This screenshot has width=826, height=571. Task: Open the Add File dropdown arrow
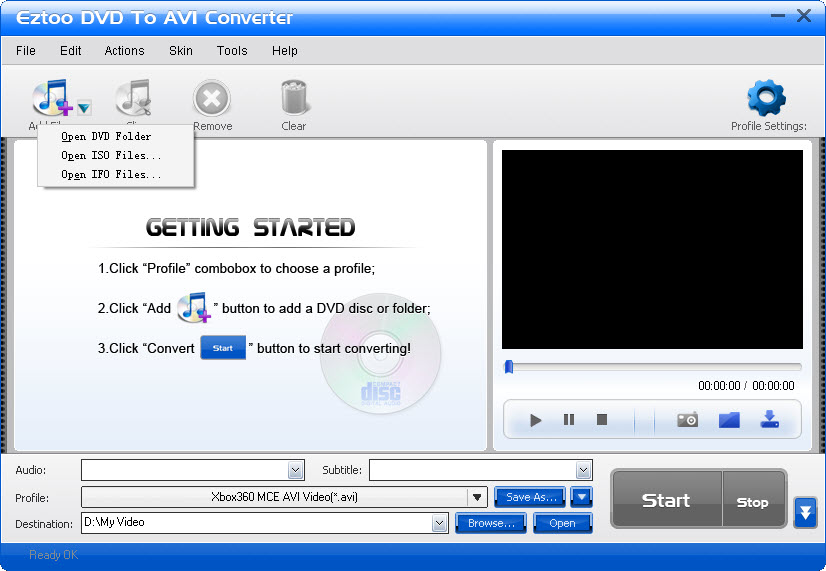pos(84,108)
